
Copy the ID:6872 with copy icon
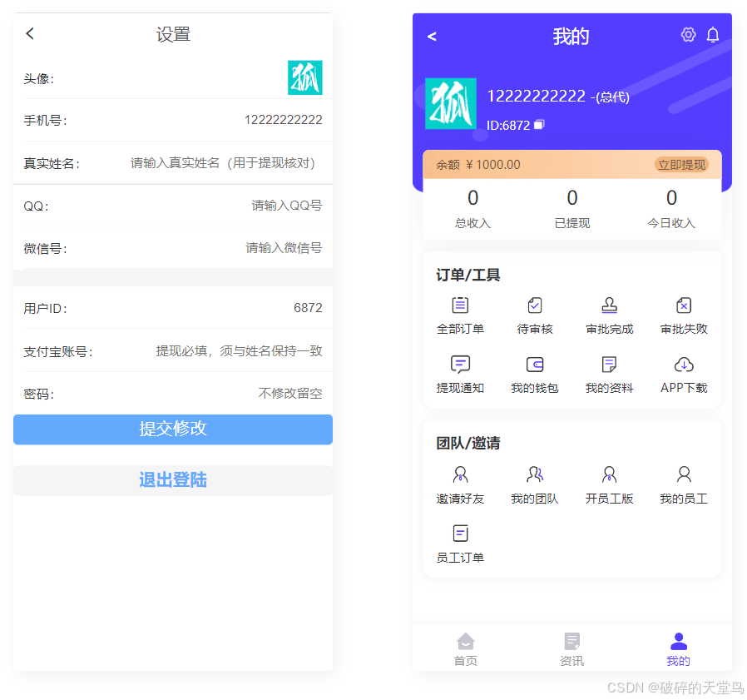(539, 125)
